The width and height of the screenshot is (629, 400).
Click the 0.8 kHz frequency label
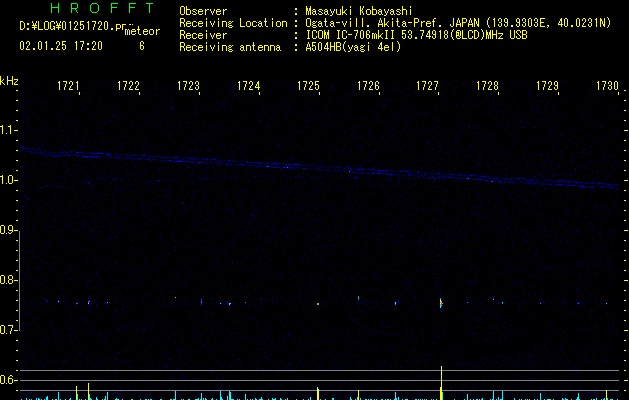[x=8, y=280]
